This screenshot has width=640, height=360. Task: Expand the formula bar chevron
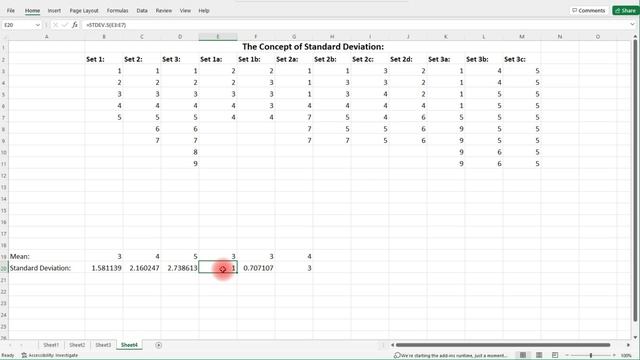632,25
